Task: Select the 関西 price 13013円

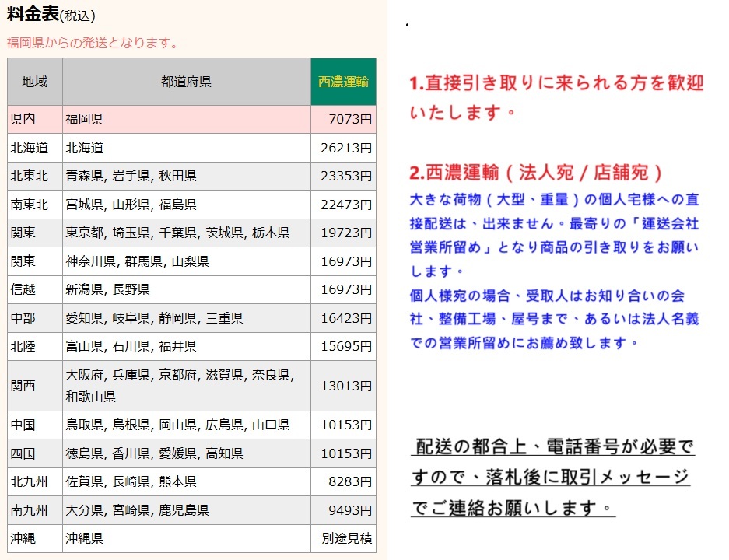Action: coord(346,385)
